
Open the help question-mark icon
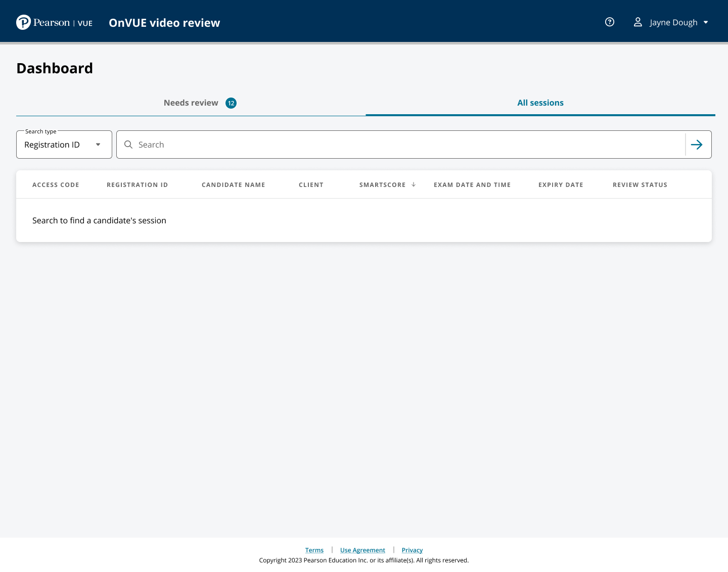click(610, 22)
